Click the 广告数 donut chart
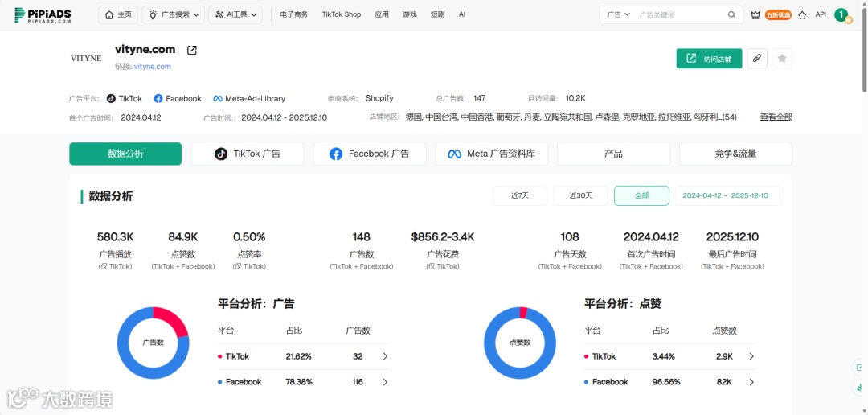The height and width of the screenshot is (415, 868). click(x=153, y=343)
